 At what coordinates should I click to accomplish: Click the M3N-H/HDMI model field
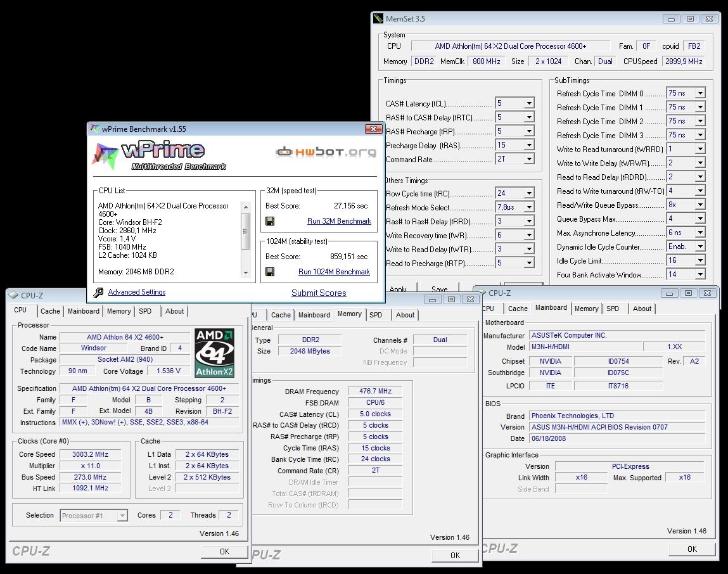(585, 347)
